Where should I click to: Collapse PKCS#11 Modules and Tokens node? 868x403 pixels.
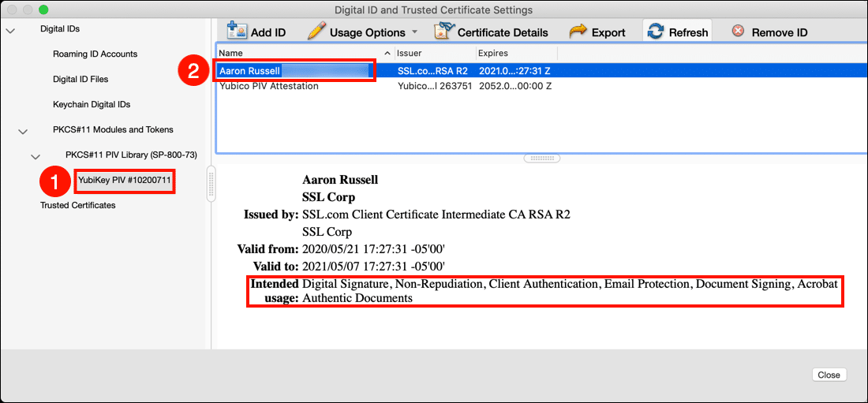[23, 131]
